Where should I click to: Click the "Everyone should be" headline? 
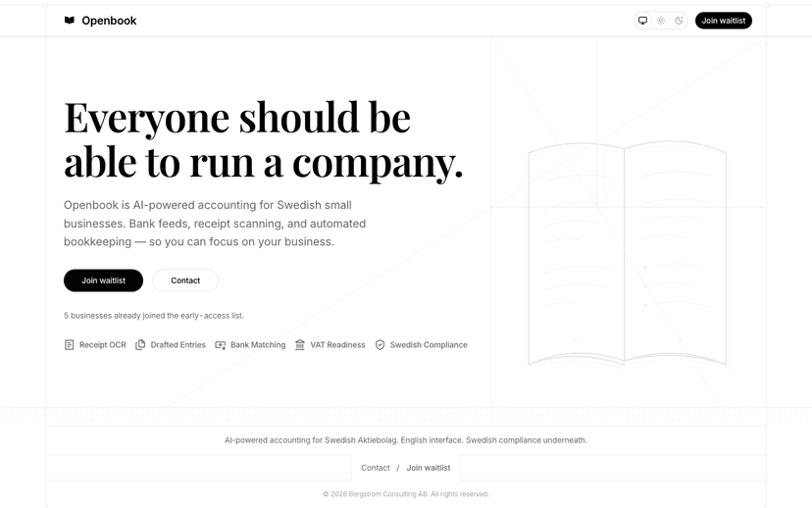[x=237, y=117]
